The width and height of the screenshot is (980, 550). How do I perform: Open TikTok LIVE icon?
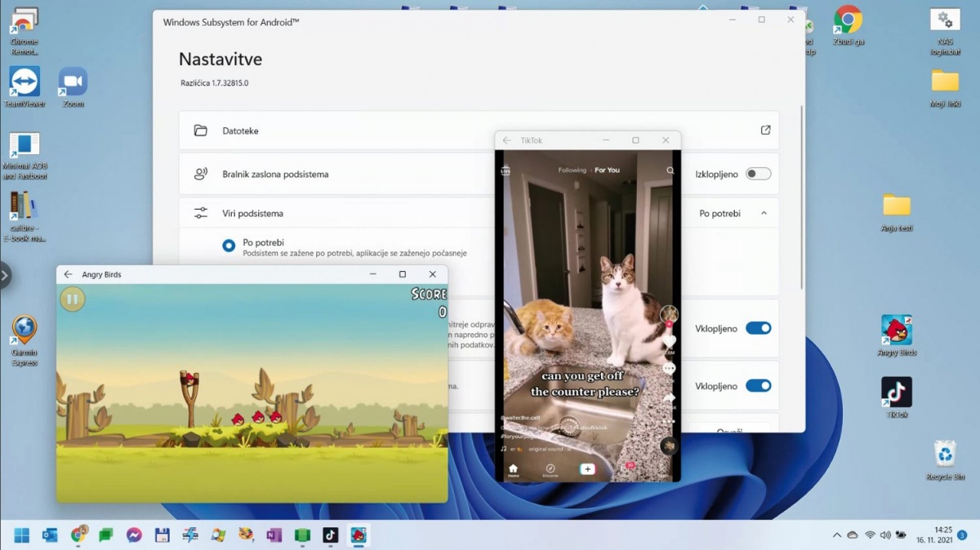click(x=506, y=171)
